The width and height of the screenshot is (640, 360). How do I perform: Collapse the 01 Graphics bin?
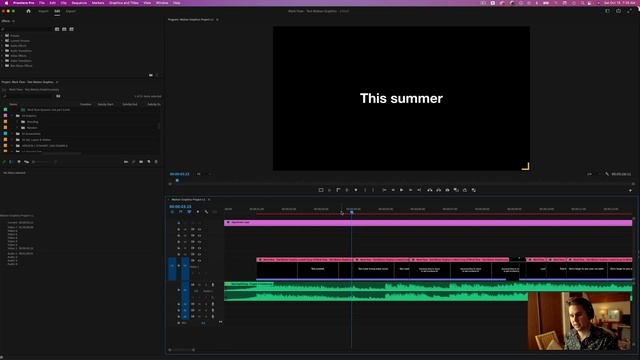click(x=12, y=116)
